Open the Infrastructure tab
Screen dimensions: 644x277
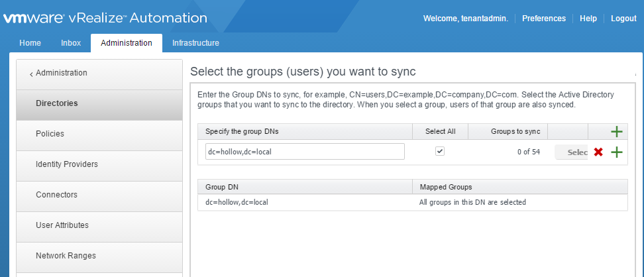coord(195,43)
